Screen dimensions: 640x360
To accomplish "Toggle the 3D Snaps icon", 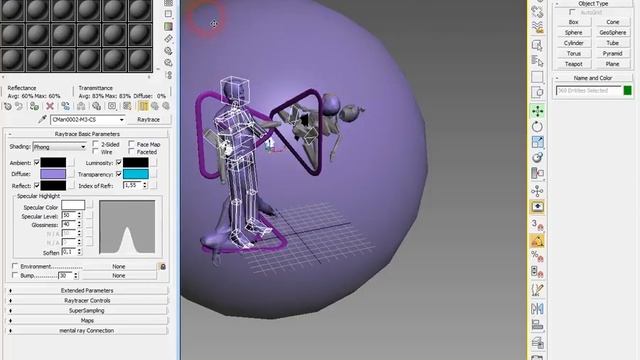I will pyautogui.click(x=537, y=224).
